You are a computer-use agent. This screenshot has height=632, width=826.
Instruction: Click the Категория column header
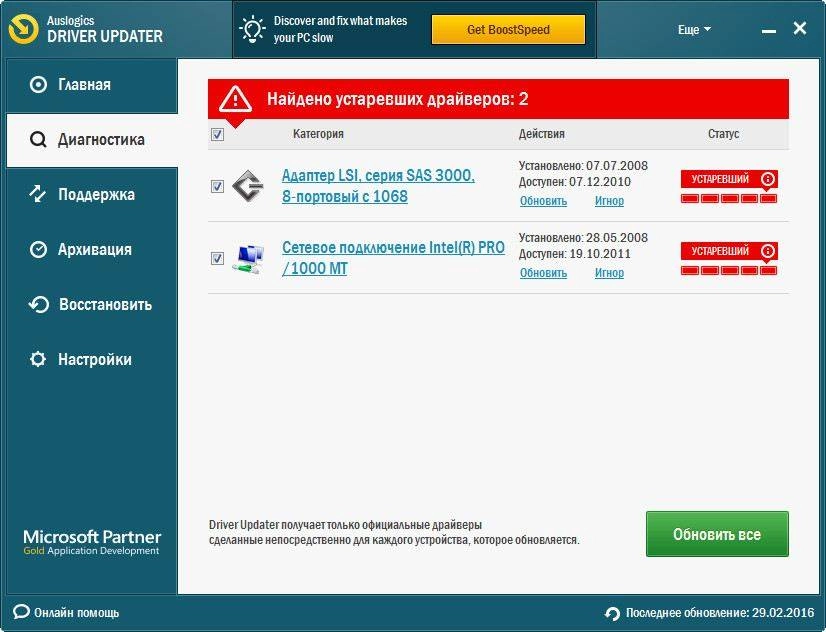[318, 134]
